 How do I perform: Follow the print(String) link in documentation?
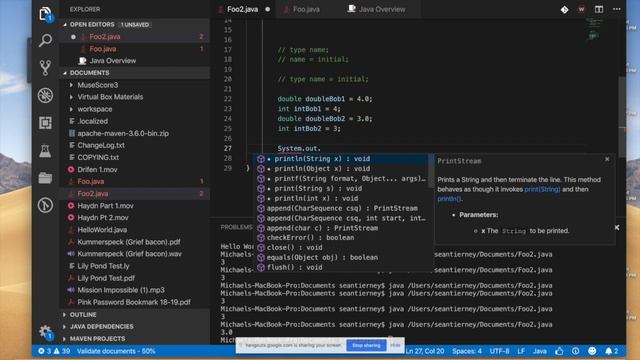pyautogui.click(x=542, y=189)
